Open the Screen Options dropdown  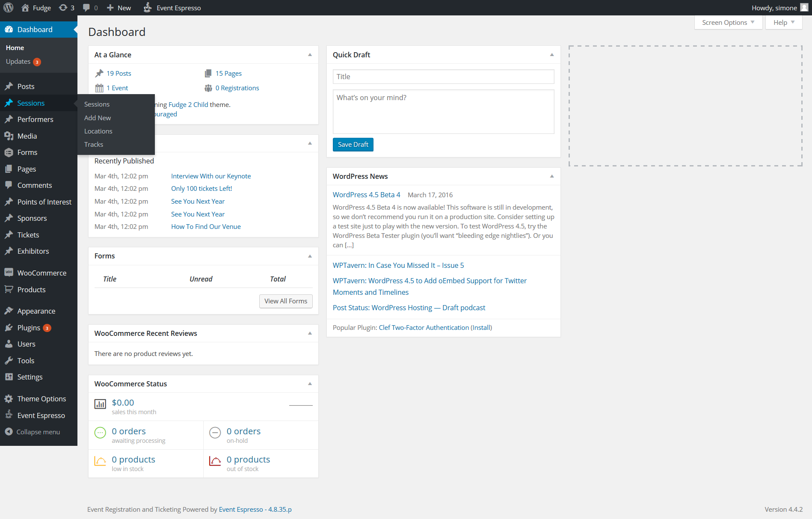pos(728,22)
